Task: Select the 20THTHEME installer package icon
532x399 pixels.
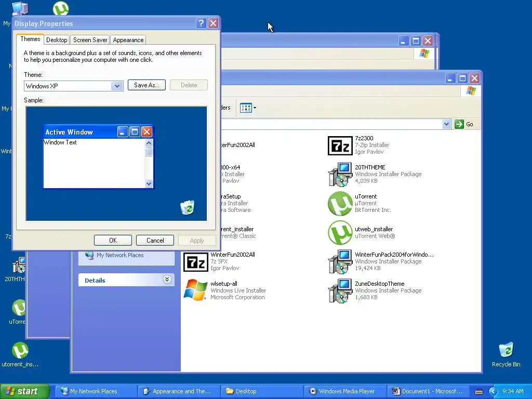Action: click(x=340, y=175)
